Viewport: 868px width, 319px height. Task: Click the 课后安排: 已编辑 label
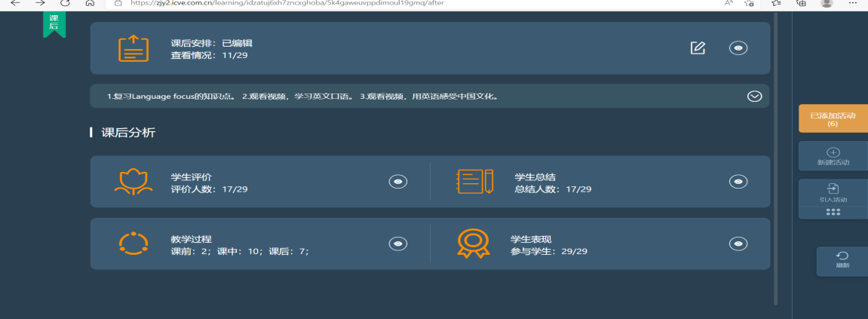coord(211,43)
